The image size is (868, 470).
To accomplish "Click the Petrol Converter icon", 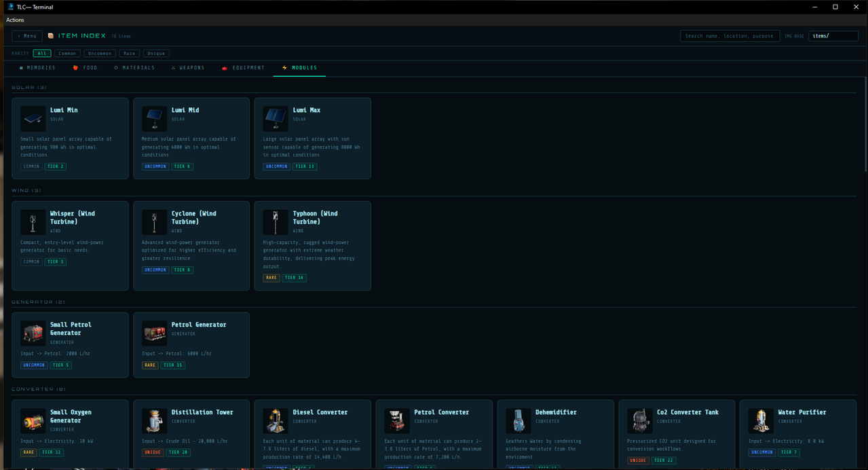I will pyautogui.click(x=397, y=421).
